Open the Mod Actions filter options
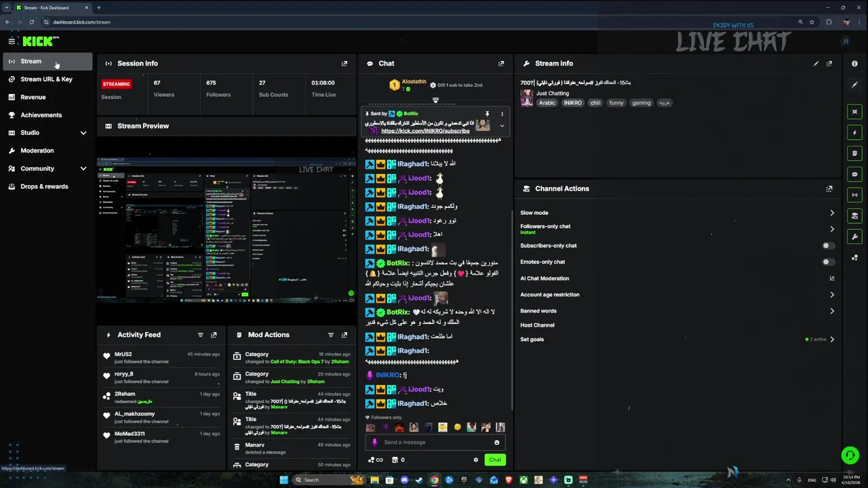This screenshot has width=868, height=488. point(331,335)
